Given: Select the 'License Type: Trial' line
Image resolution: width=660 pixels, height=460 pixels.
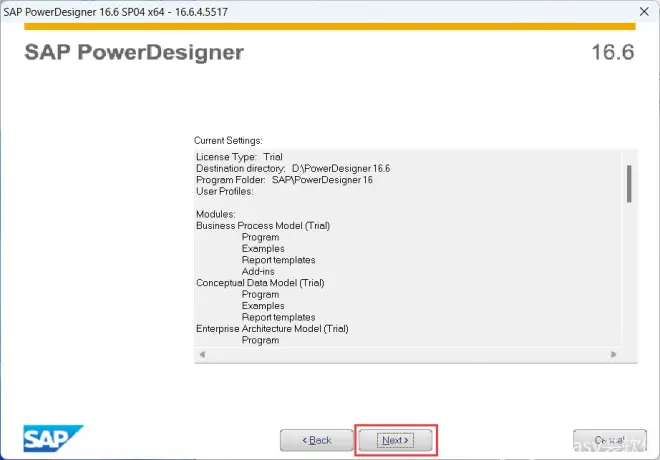Looking at the screenshot, I should (x=239, y=157).
